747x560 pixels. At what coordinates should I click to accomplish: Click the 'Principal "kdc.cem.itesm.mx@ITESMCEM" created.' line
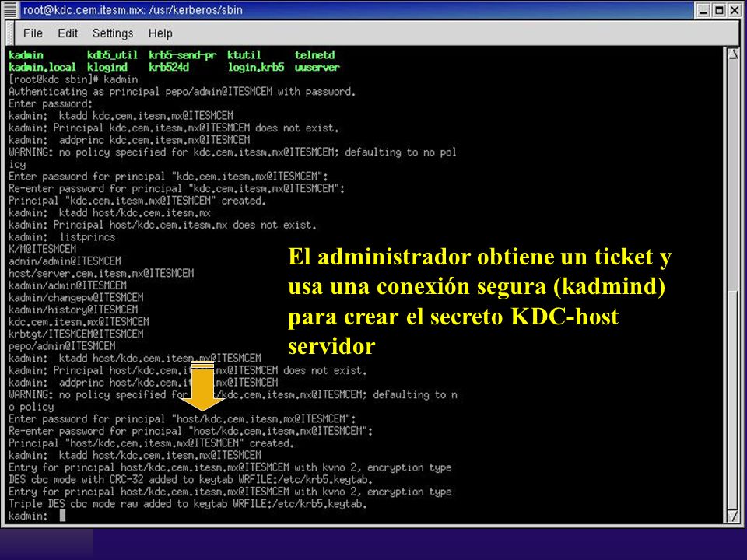[x=137, y=201]
